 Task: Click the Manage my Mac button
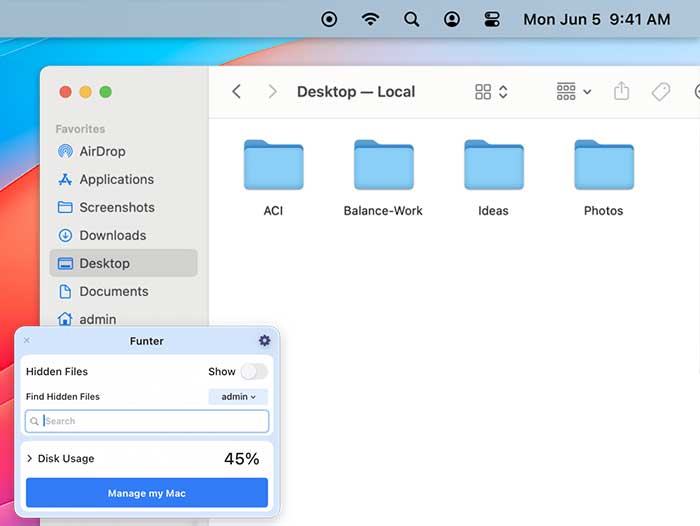(147, 493)
